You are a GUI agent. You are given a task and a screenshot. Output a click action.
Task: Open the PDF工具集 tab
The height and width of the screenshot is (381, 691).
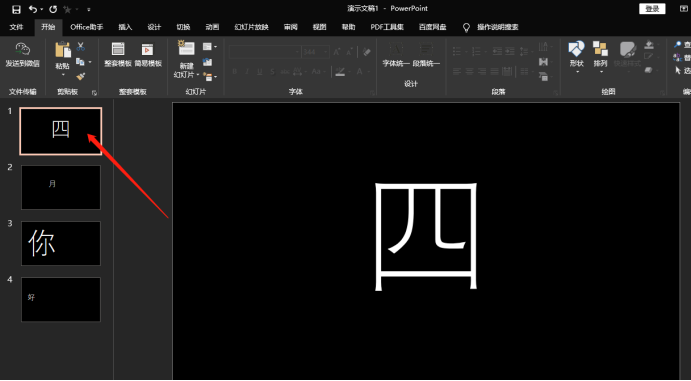387,27
